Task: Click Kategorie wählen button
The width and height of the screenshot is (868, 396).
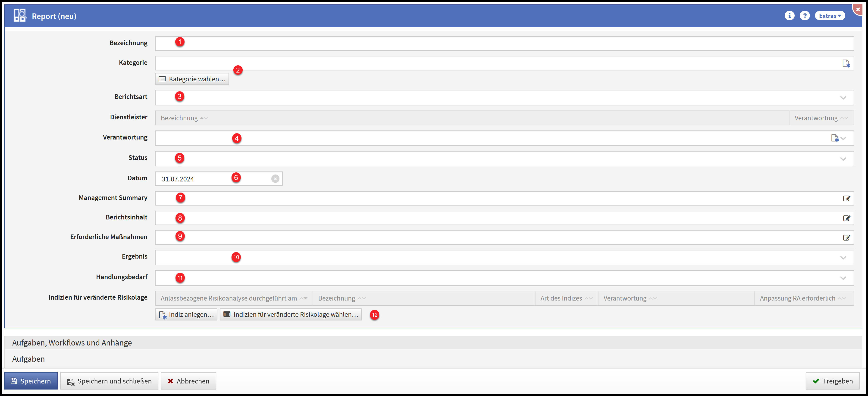Action: 192,79
